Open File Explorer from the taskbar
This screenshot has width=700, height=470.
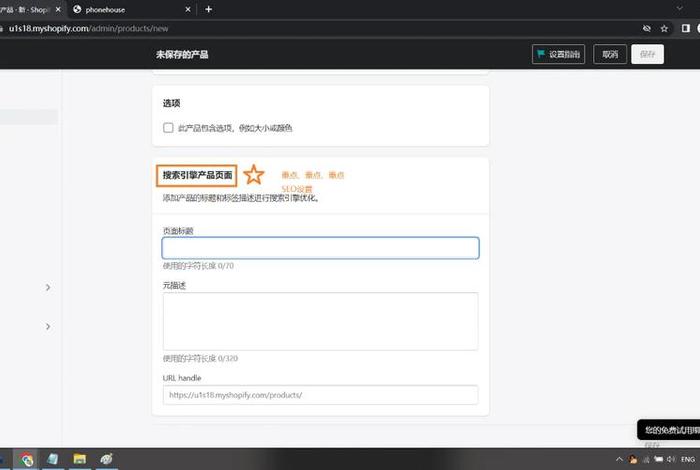[79, 459]
